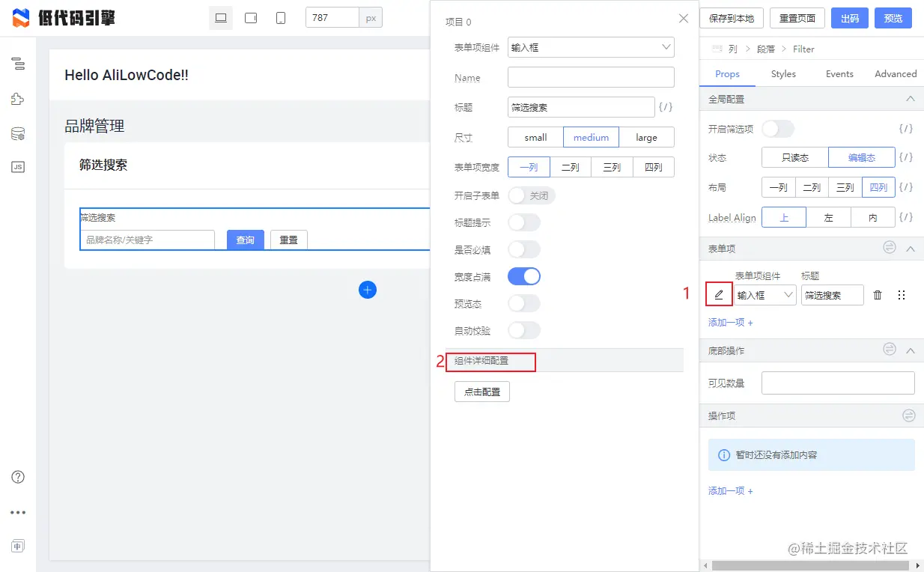Click the switch-setter icon in 操作项 header

click(909, 415)
